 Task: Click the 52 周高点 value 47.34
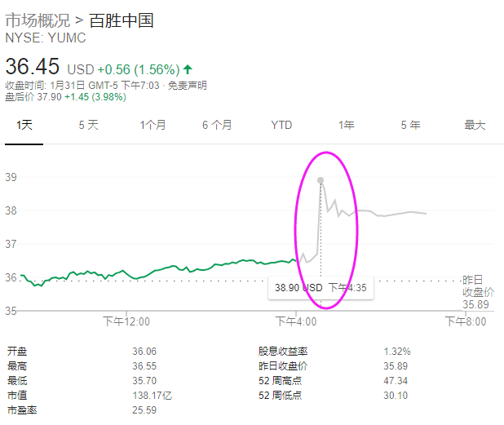396,380
